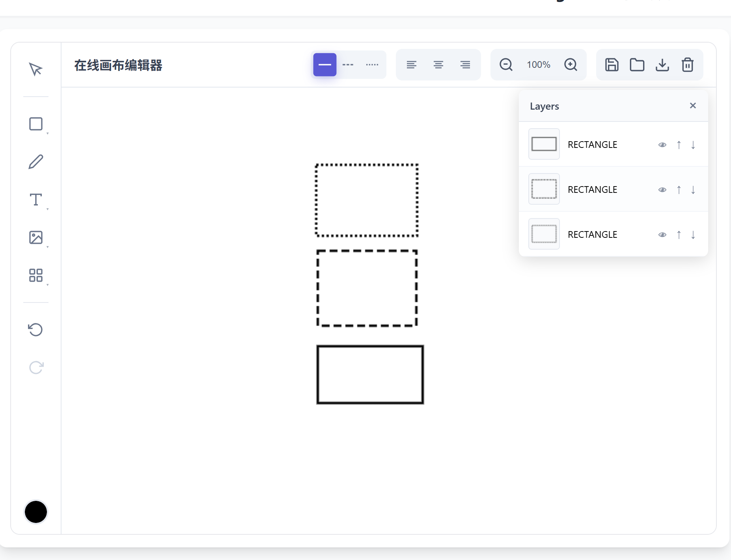Save the canvas with floppy icon
The image size is (731, 560).
point(612,65)
